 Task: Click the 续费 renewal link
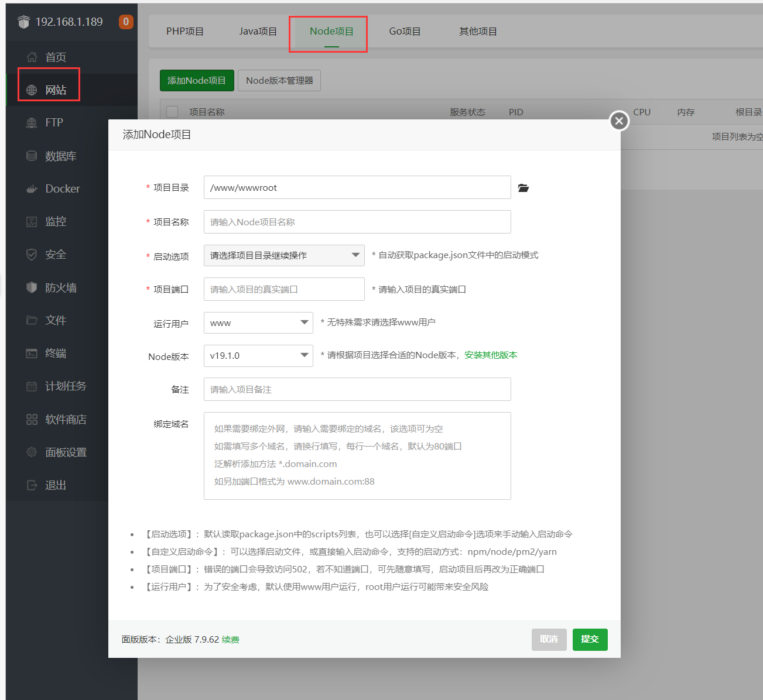[231, 640]
